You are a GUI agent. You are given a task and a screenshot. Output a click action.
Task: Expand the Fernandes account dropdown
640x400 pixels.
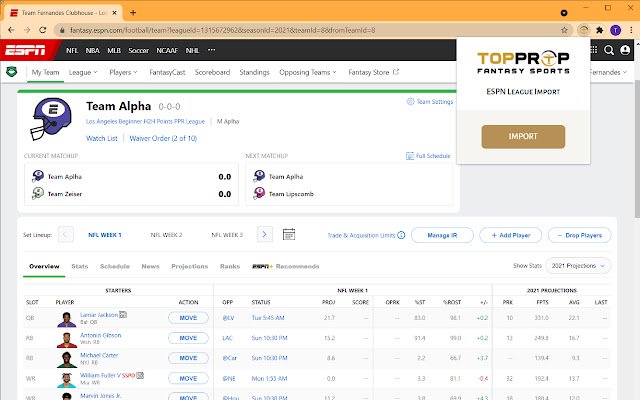(x=608, y=72)
